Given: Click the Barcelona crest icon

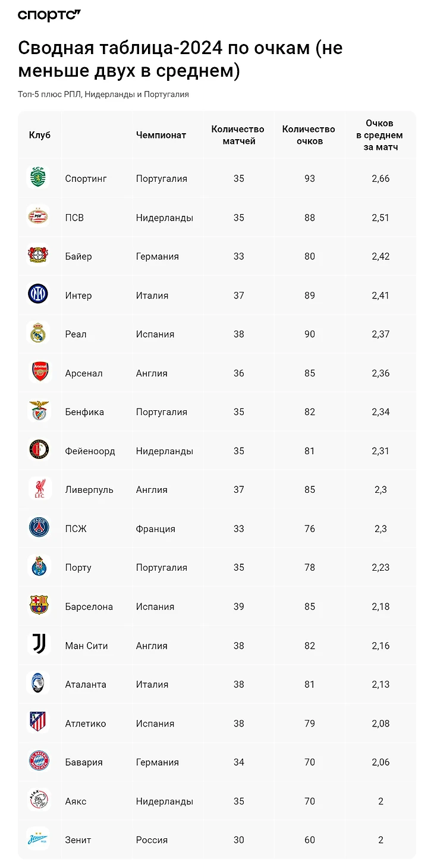Looking at the screenshot, I should (39, 606).
